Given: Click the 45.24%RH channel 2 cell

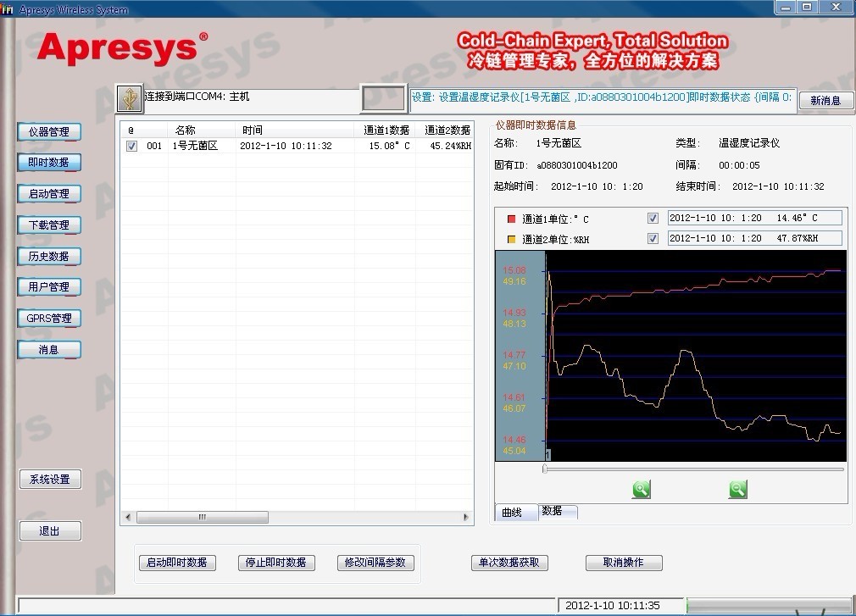Looking at the screenshot, I should [x=451, y=147].
